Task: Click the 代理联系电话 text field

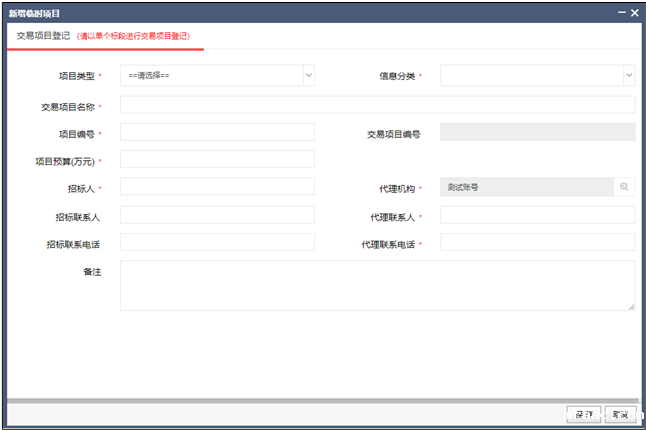Action: (537, 243)
